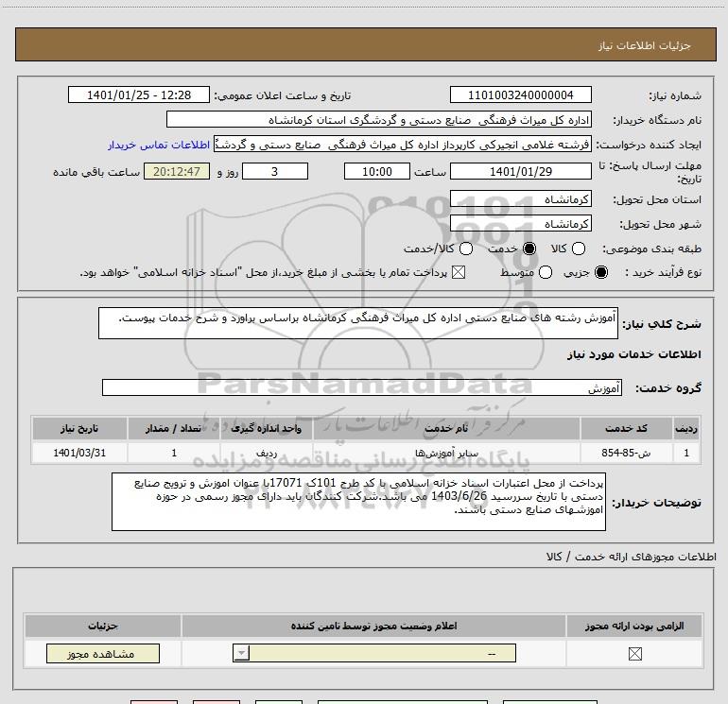Image resolution: width=728 pixels, height=704 pixels.
Task: Click service code ش-85-854 cell
Action: pyautogui.click(x=626, y=453)
